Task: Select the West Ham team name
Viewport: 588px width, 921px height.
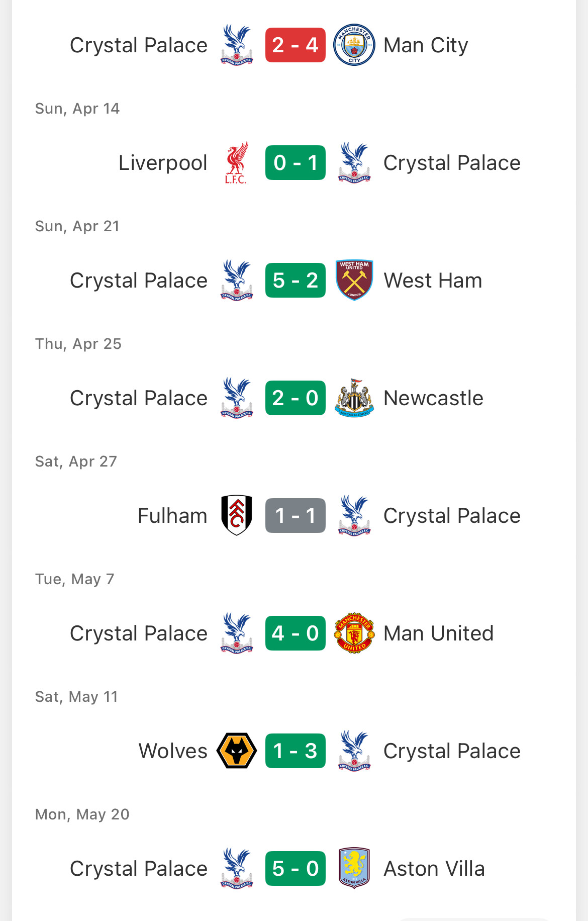Action: [x=433, y=281]
